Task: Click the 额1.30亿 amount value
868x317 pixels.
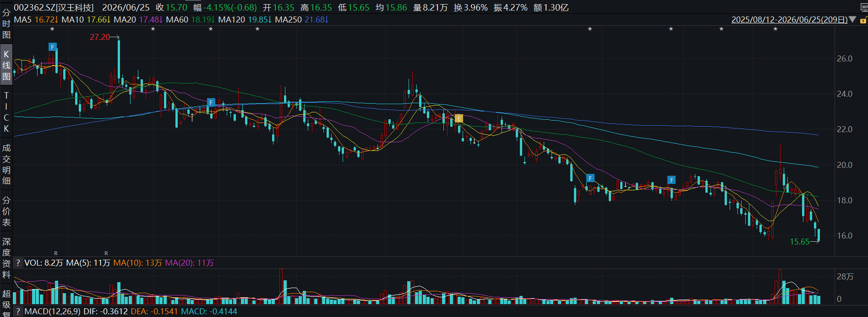Action: 551,7
